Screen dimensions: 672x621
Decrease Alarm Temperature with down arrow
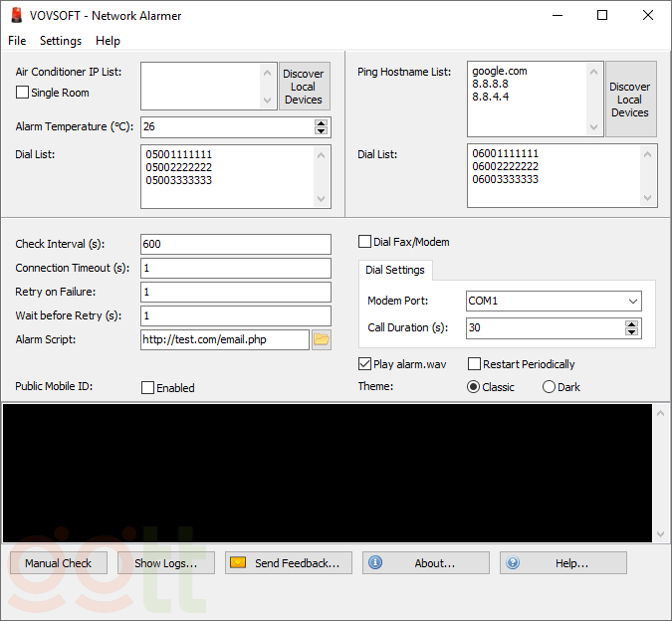[x=321, y=131]
